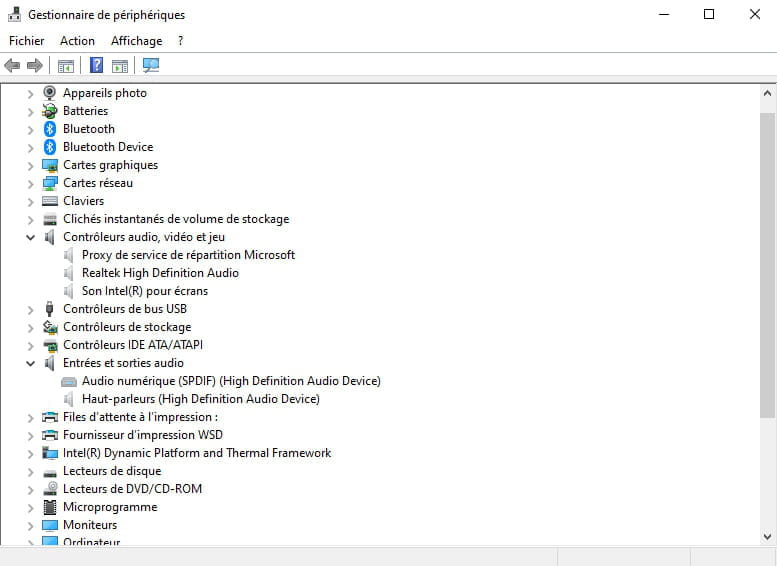Click the Lecteurs de DVD/CD-ROM icon

(x=50, y=489)
